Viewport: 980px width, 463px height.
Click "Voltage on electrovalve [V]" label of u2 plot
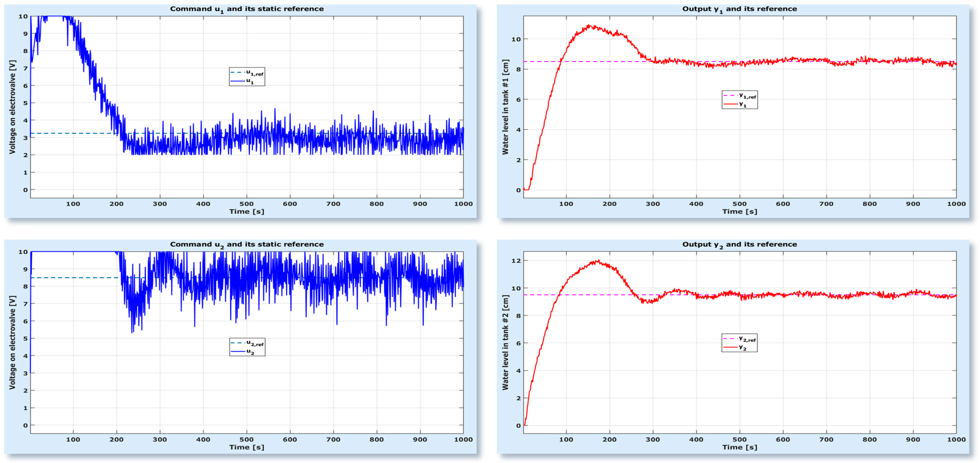pyautogui.click(x=12, y=343)
